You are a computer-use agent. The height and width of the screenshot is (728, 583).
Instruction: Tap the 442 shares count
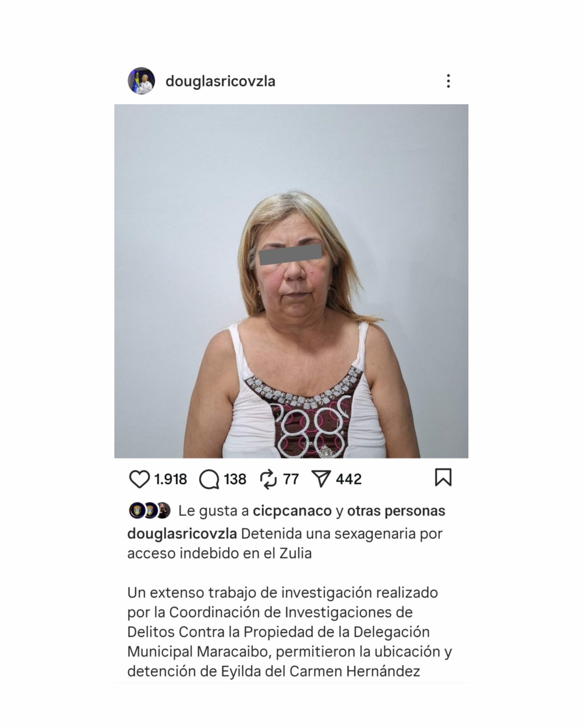click(348, 480)
